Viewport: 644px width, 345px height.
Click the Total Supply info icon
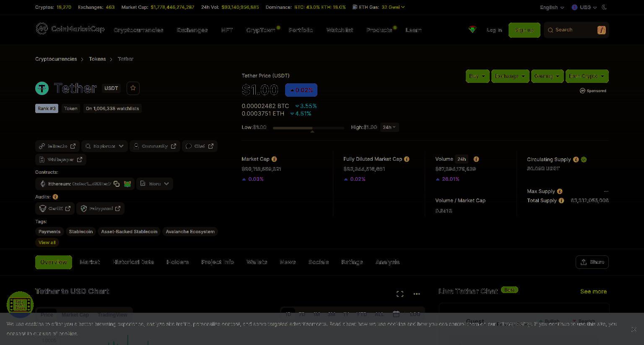[x=561, y=201]
